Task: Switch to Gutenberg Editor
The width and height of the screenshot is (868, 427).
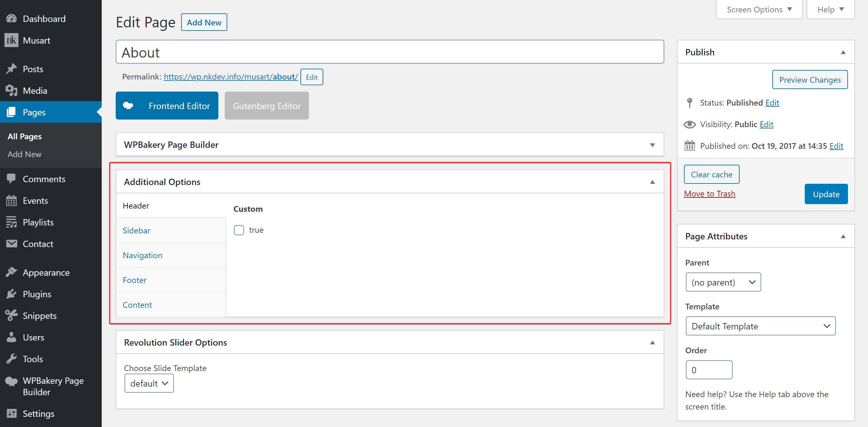Action: tap(267, 106)
